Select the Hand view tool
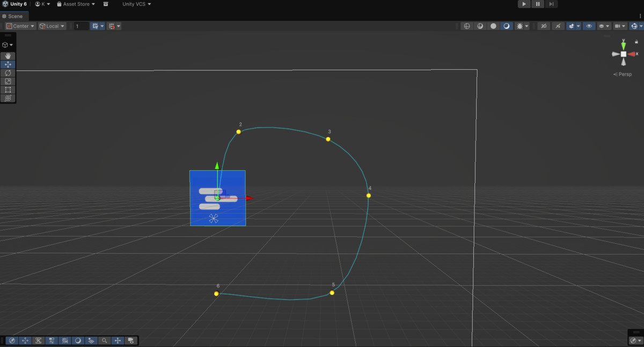644x347 pixels. click(x=8, y=56)
